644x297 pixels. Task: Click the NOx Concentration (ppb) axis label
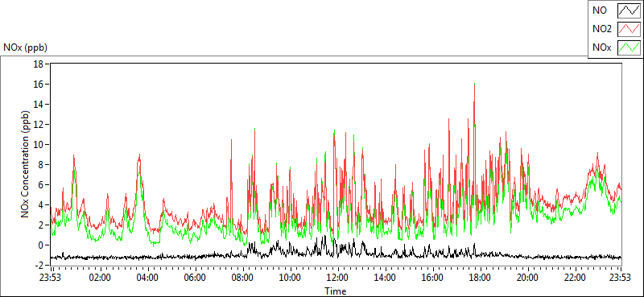point(26,163)
